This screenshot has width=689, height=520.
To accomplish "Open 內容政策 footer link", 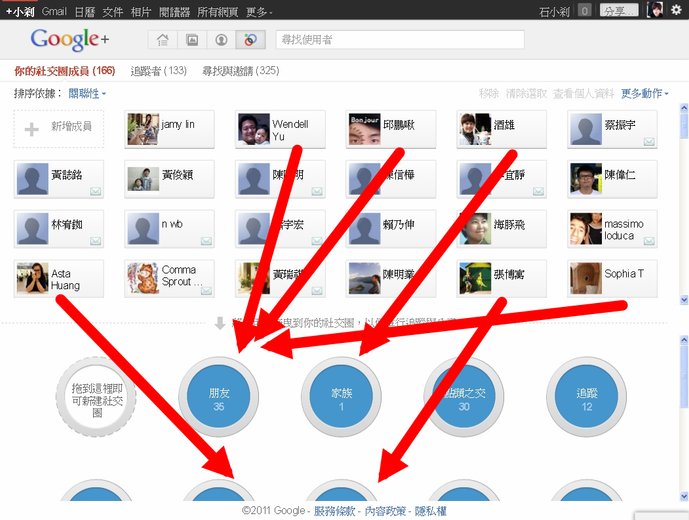I will point(385,511).
